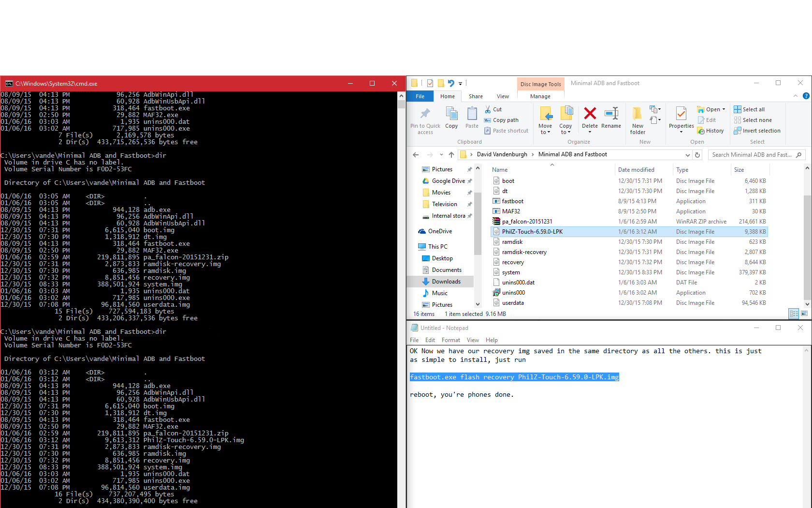812x508 pixels.
Task: Select PhilZ-Touch-6.59.0-LPK file row
Action: [629, 232]
